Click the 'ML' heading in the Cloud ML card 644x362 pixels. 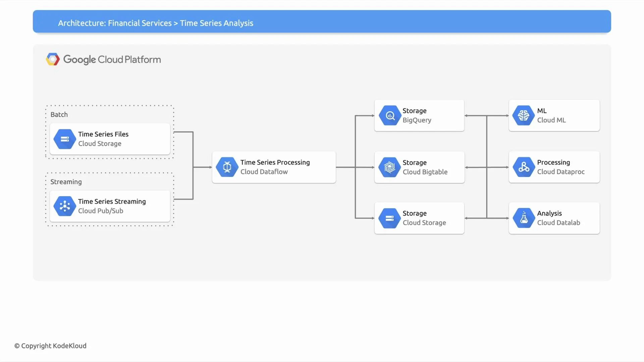click(x=542, y=111)
